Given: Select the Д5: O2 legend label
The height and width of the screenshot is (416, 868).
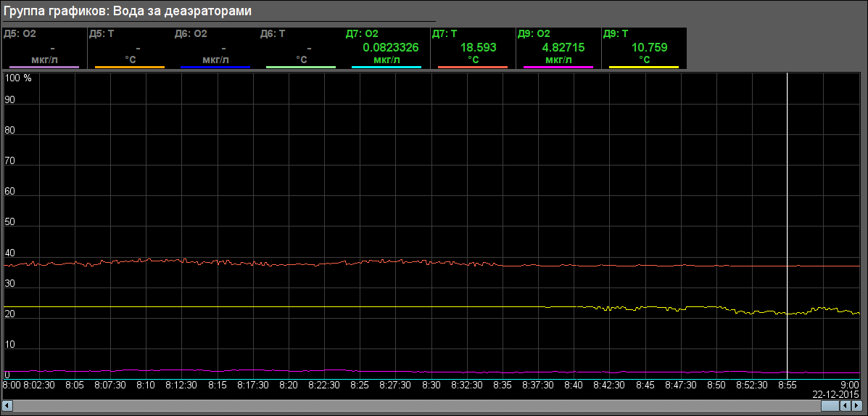Looking at the screenshot, I should (x=20, y=34).
